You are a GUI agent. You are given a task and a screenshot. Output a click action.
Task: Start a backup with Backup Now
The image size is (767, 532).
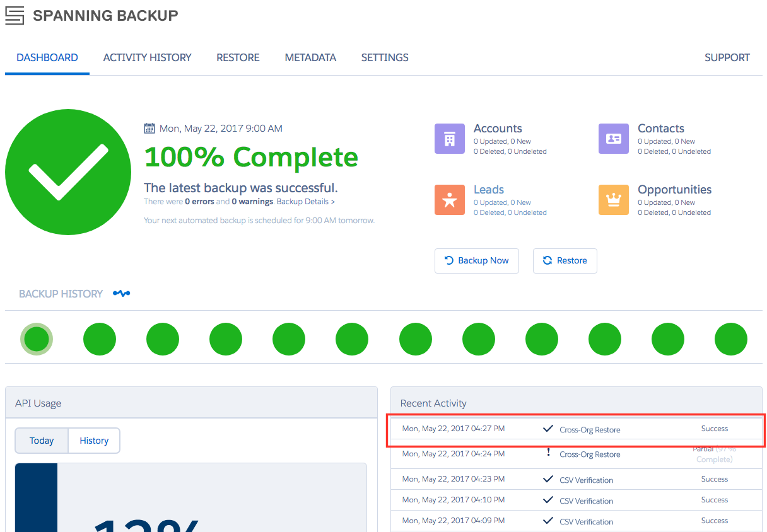click(477, 260)
